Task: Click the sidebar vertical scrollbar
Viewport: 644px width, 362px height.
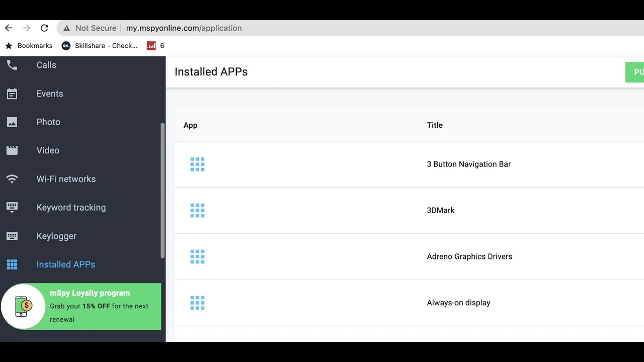Action: (162, 190)
